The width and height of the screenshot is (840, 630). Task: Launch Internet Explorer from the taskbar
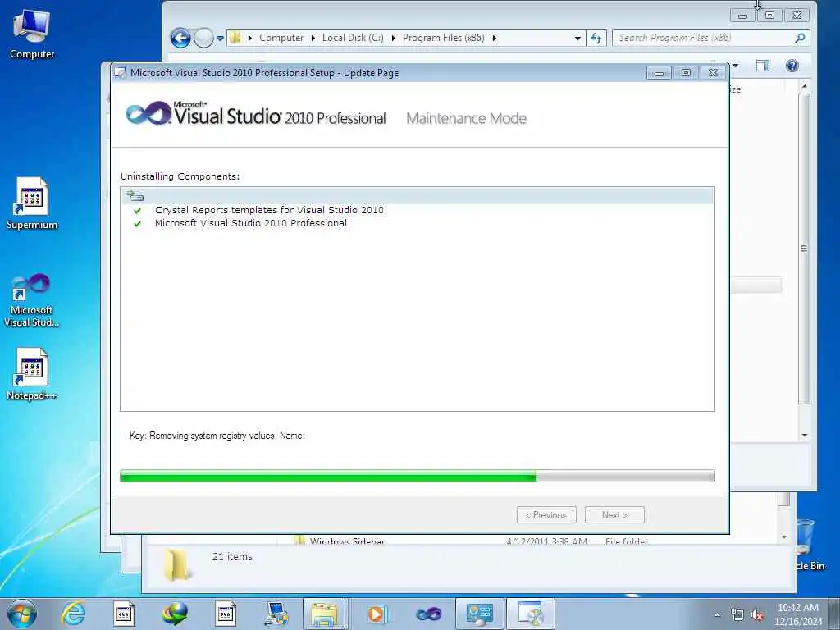click(73, 614)
